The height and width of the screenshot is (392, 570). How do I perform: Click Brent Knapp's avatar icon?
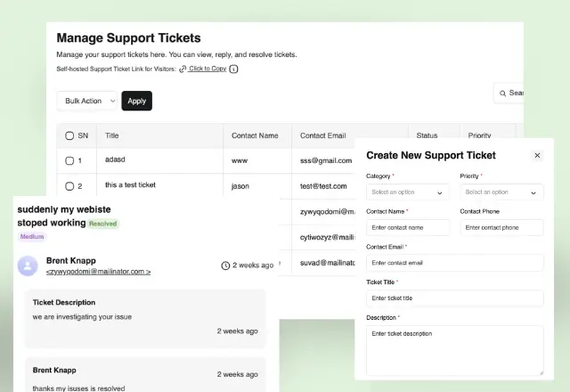(x=28, y=265)
